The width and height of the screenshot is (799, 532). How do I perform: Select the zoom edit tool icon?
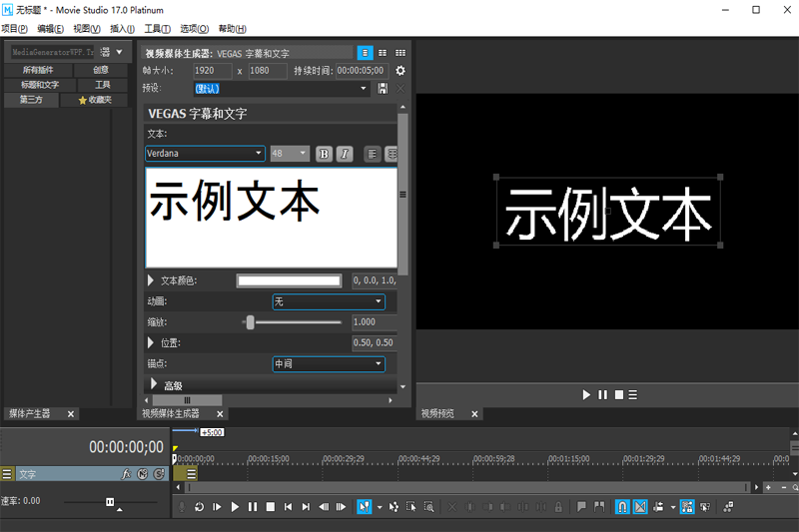click(x=429, y=507)
